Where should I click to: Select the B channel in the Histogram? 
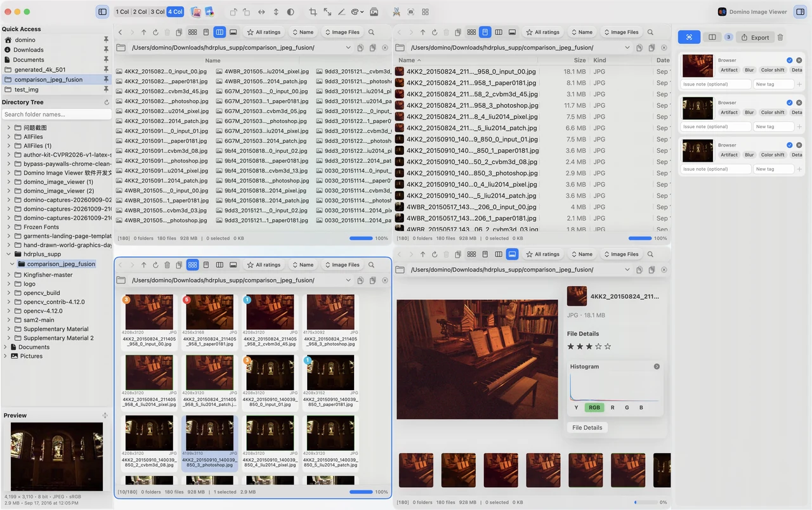(641, 408)
